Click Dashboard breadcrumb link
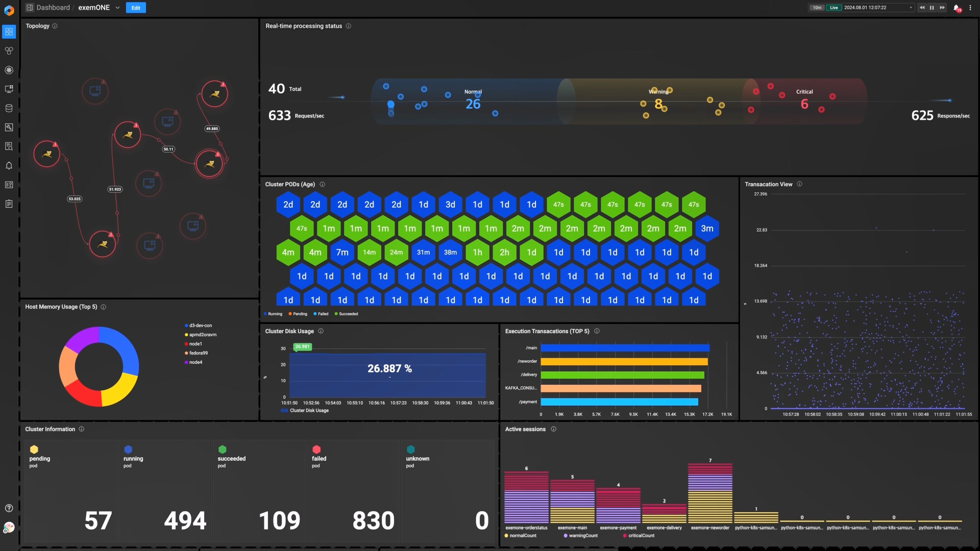980x551 pixels. (x=53, y=8)
